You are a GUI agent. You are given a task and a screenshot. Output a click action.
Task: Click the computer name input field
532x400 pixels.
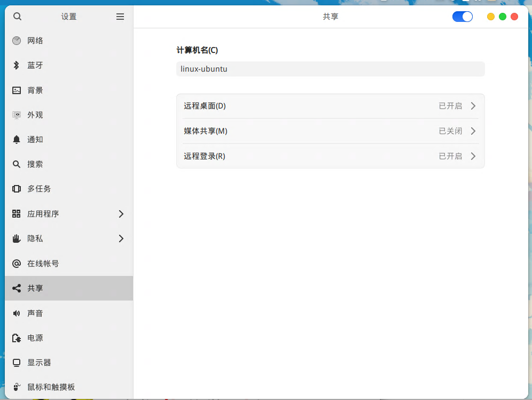click(330, 68)
